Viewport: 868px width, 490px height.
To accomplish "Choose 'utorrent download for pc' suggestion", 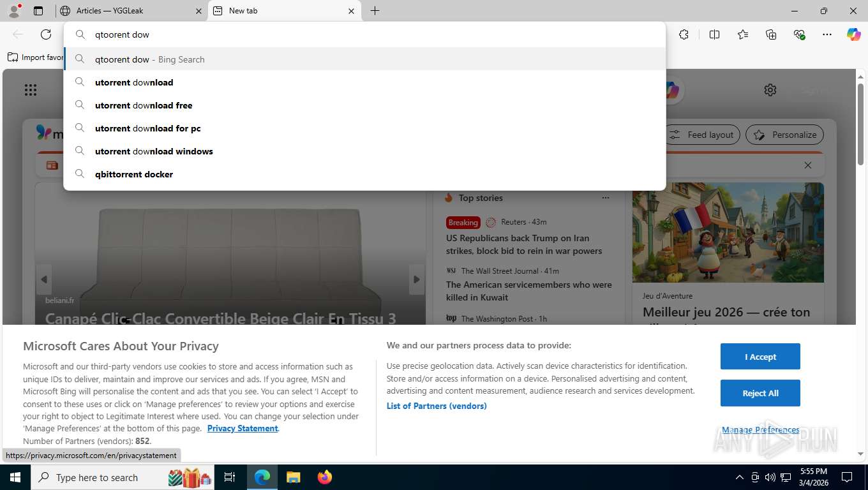I will (364, 128).
